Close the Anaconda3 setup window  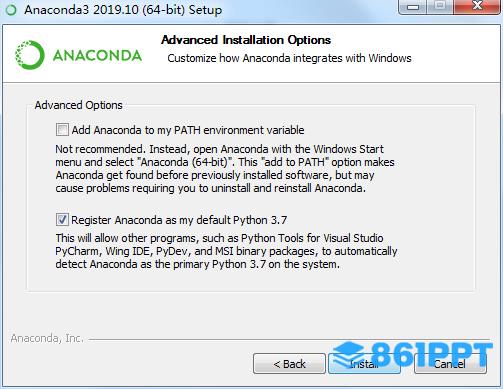tap(477, 7)
